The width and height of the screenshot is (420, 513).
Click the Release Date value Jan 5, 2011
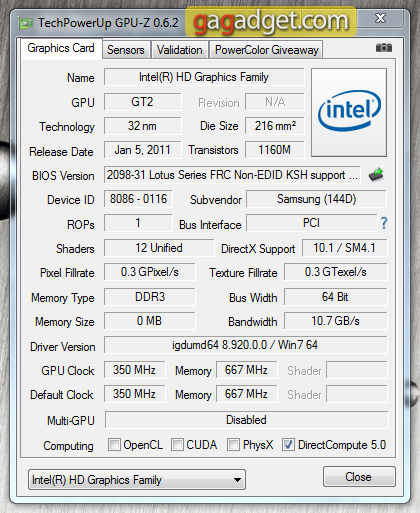143,150
